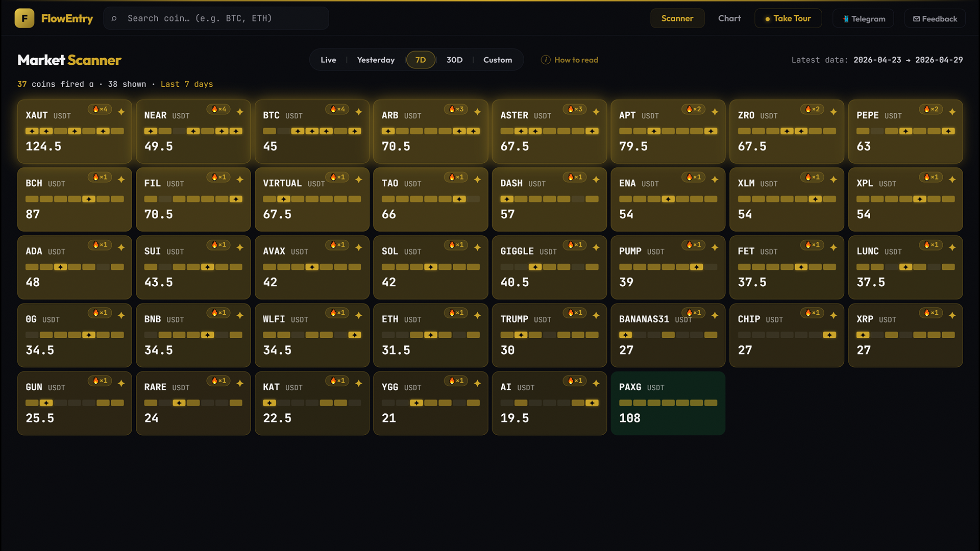Click the star icon on FIL card
Image resolution: width=980 pixels, height=551 pixels.
pyautogui.click(x=240, y=180)
